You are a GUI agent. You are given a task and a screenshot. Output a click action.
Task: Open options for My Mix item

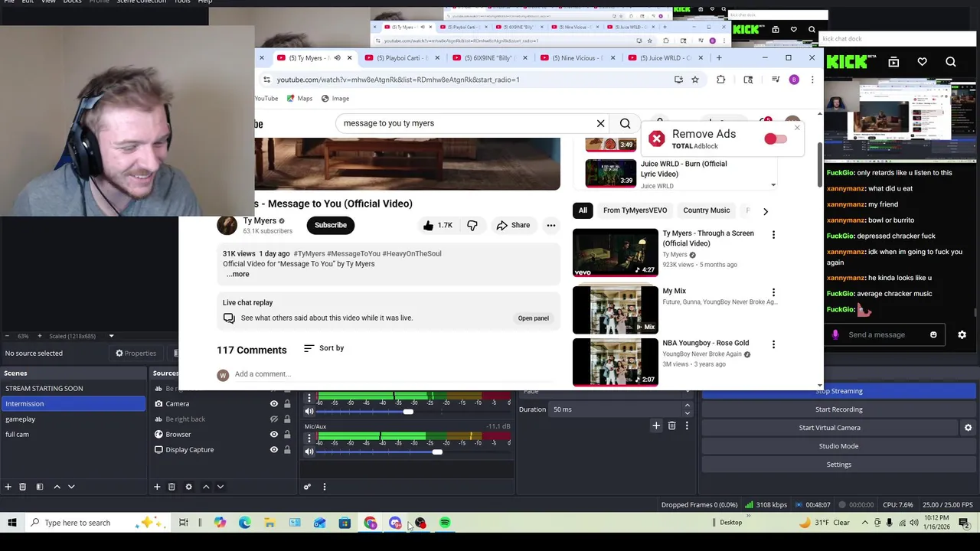(x=773, y=292)
